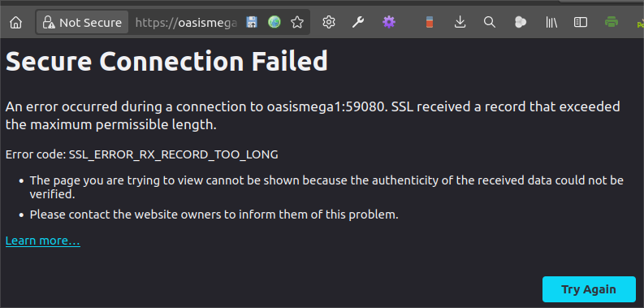The width and height of the screenshot is (644, 308).
Task: Open the Downloads panel
Action: (x=460, y=22)
